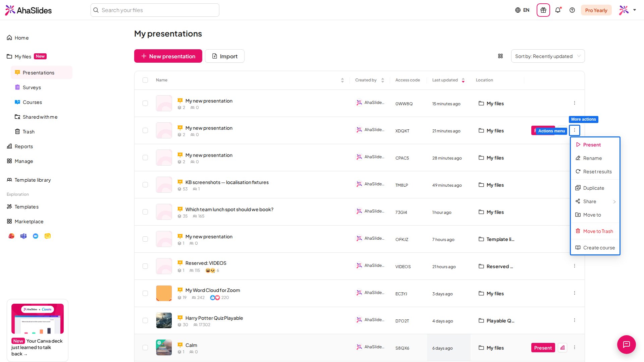Open the Harry Potter Quiz thumbnail
This screenshot has width=644, height=362.
(x=164, y=320)
